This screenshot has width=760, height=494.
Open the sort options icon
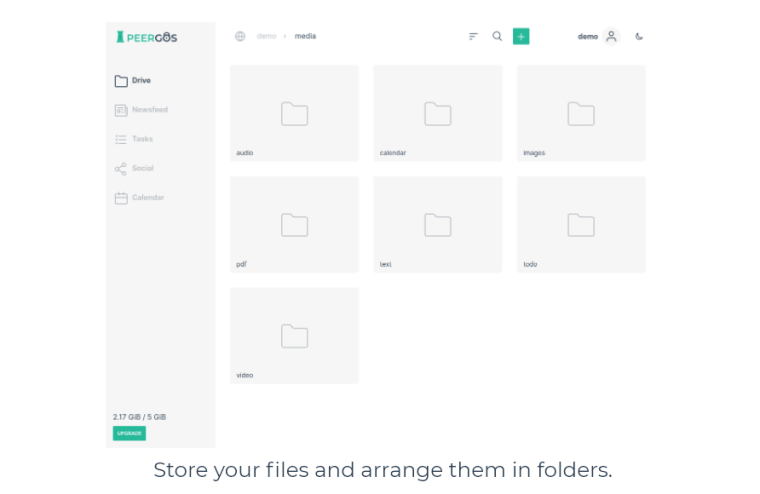[x=473, y=36]
